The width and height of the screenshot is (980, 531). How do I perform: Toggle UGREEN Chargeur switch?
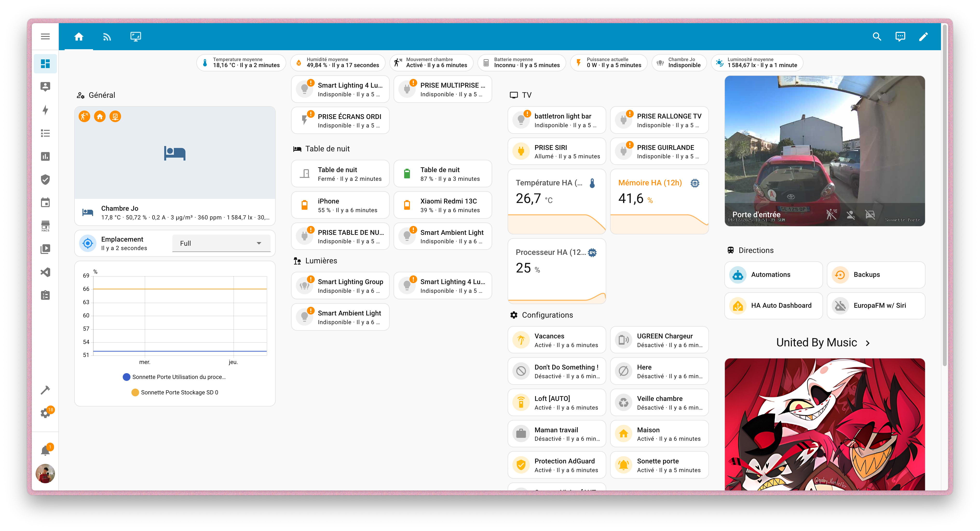[x=659, y=340]
